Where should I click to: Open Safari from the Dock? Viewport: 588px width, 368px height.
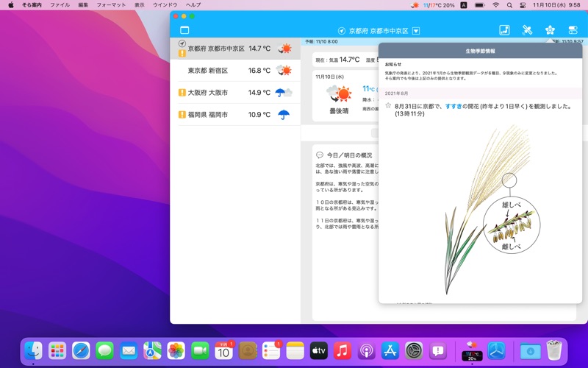click(x=81, y=350)
